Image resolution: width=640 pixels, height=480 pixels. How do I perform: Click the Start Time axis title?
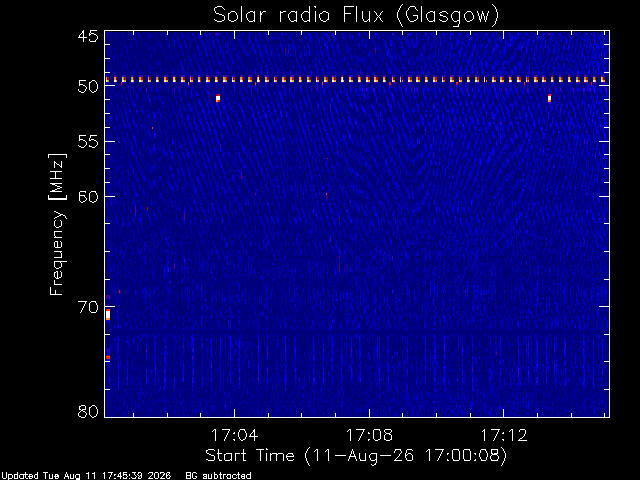[x=356, y=456]
